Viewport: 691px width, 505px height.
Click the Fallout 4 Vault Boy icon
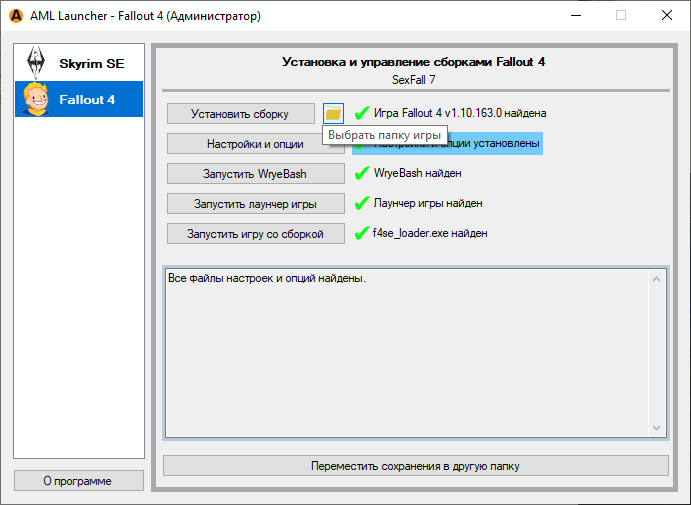[x=33, y=99]
